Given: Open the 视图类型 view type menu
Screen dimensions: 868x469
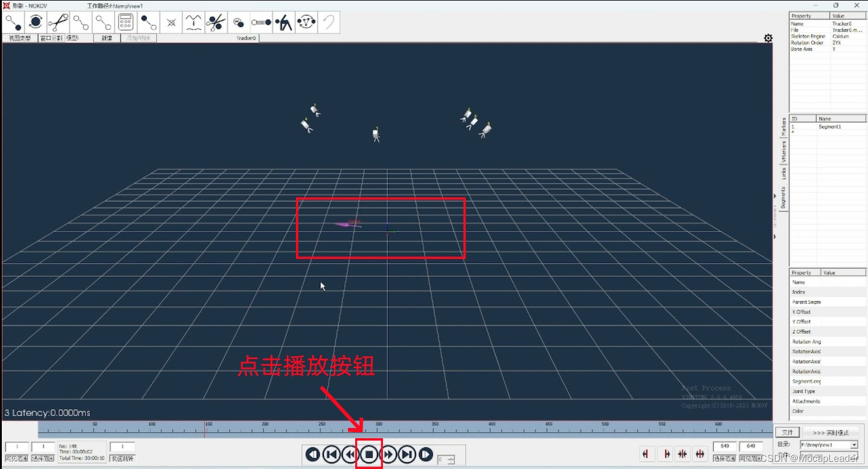Looking at the screenshot, I should coord(21,38).
